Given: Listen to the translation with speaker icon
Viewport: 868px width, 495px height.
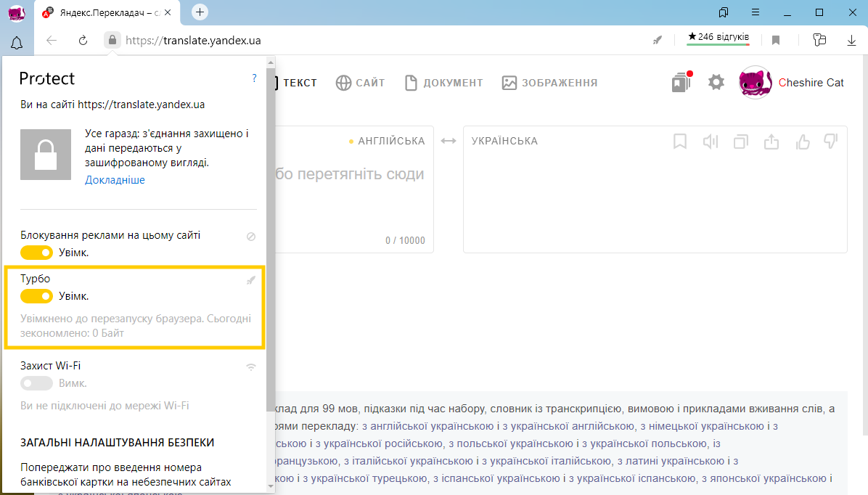Looking at the screenshot, I should pyautogui.click(x=711, y=142).
